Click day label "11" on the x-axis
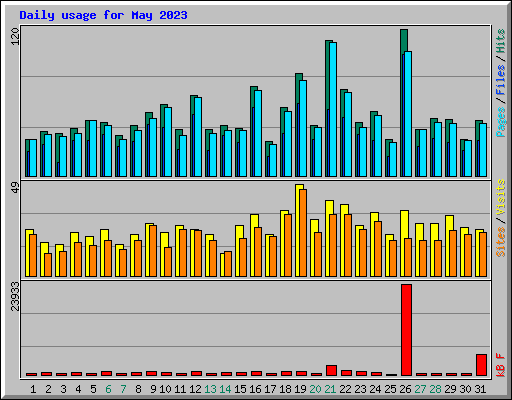The image size is (512, 400). coord(180,389)
